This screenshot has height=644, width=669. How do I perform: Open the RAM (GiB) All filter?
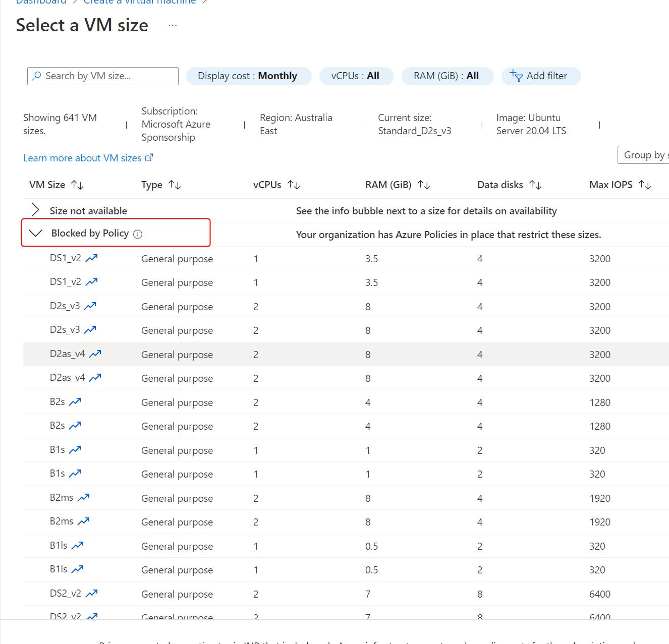pyautogui.click(x=447, y=76)
